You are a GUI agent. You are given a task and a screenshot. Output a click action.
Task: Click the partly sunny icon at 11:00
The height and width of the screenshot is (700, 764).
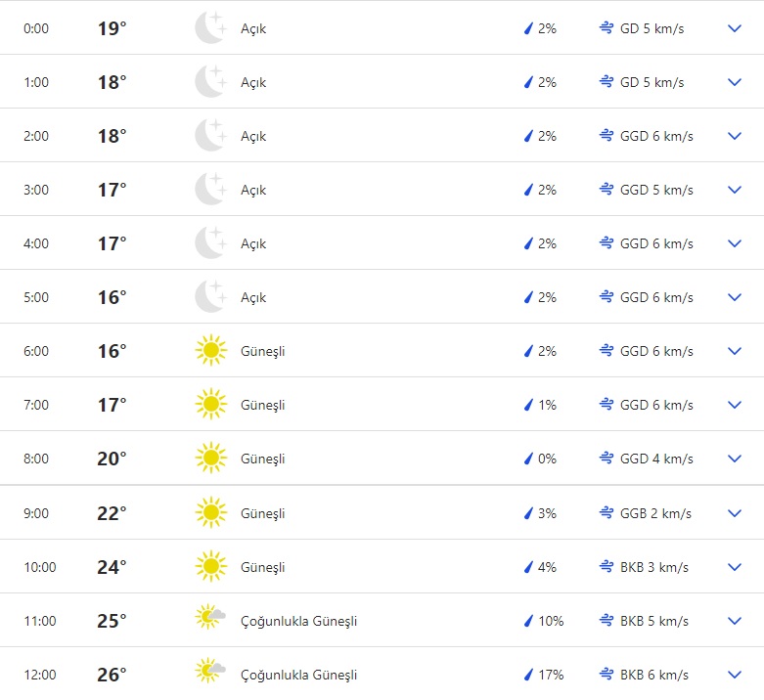210,620
